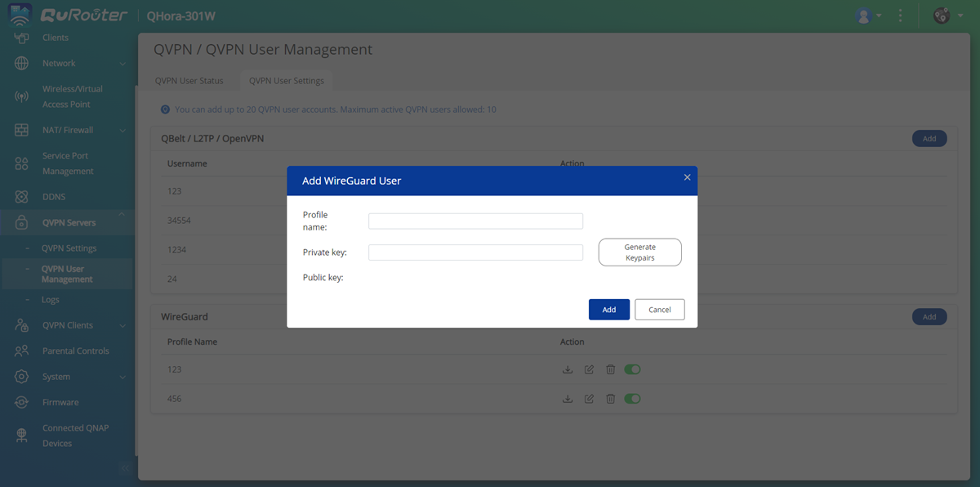The width and height of the screenshot is (980, 487).
Task: Click Generate Keypairs button
Action: click(640, 252)
